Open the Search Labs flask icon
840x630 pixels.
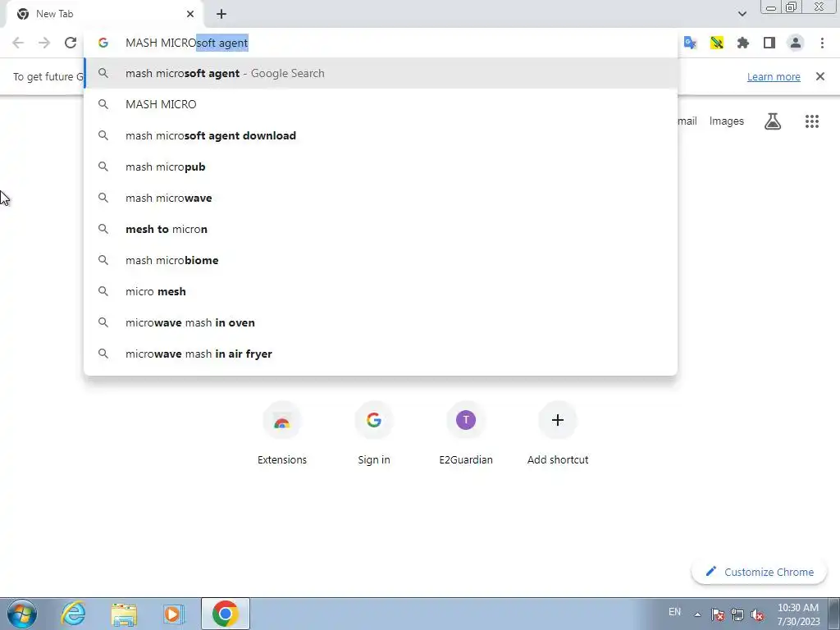click(x=772, y=121)
